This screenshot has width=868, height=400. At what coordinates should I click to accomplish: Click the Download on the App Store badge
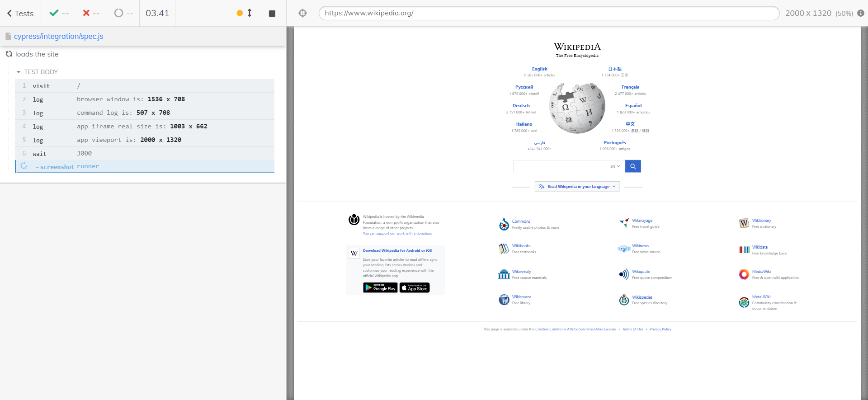coord(415,288)
